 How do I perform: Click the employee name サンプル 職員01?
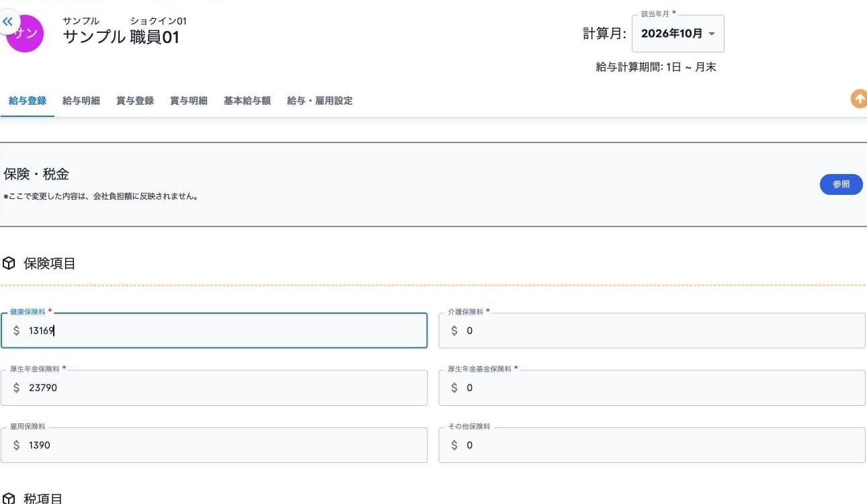coord(122,37)
